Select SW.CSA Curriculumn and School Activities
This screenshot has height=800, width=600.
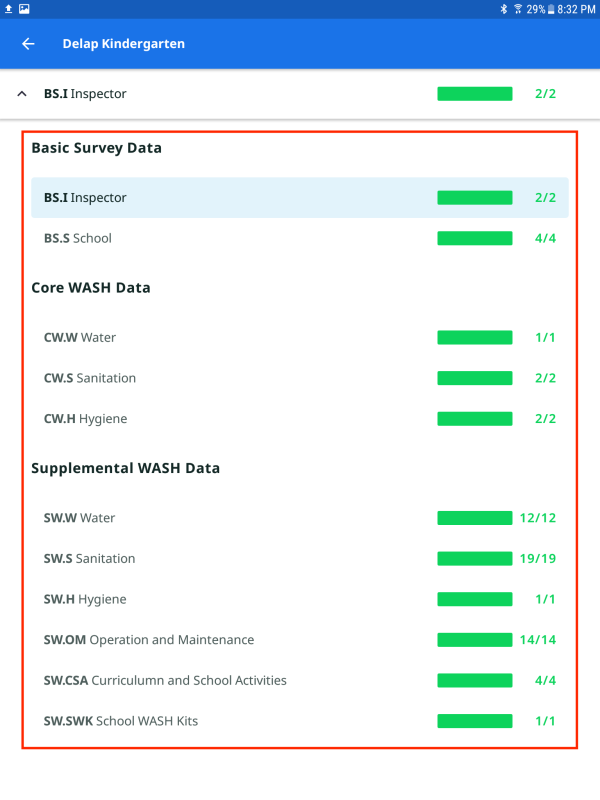pos(299,680)
